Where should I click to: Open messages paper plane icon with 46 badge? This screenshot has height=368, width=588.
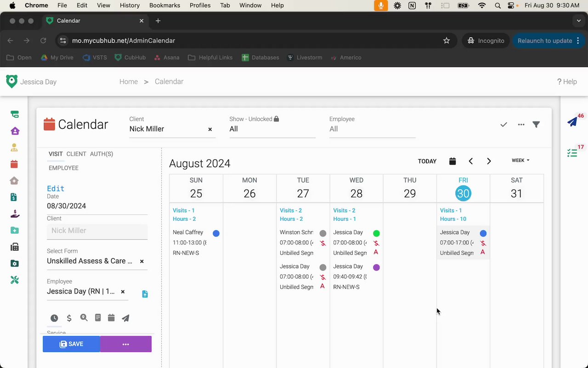pyautogui.click(x=572, y=122)
